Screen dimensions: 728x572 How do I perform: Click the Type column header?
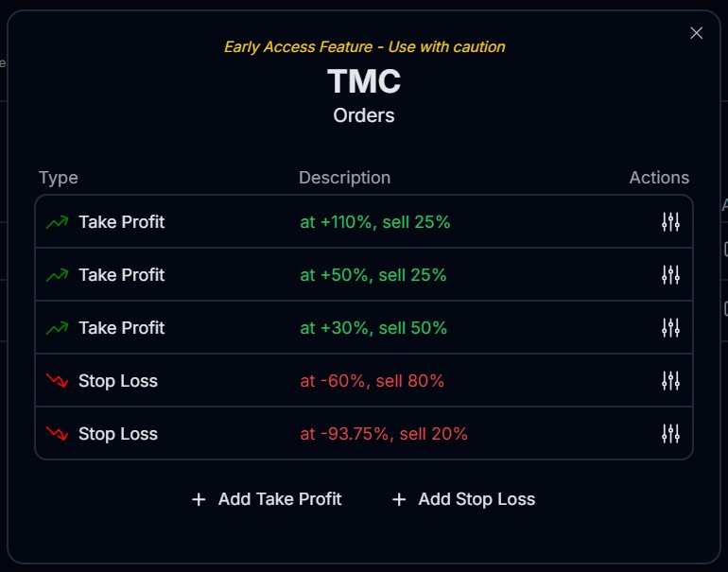point(59,178)
